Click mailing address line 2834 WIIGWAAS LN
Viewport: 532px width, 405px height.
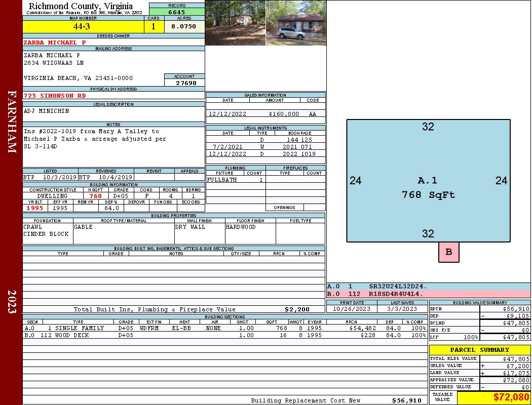(x=54, y=63)
